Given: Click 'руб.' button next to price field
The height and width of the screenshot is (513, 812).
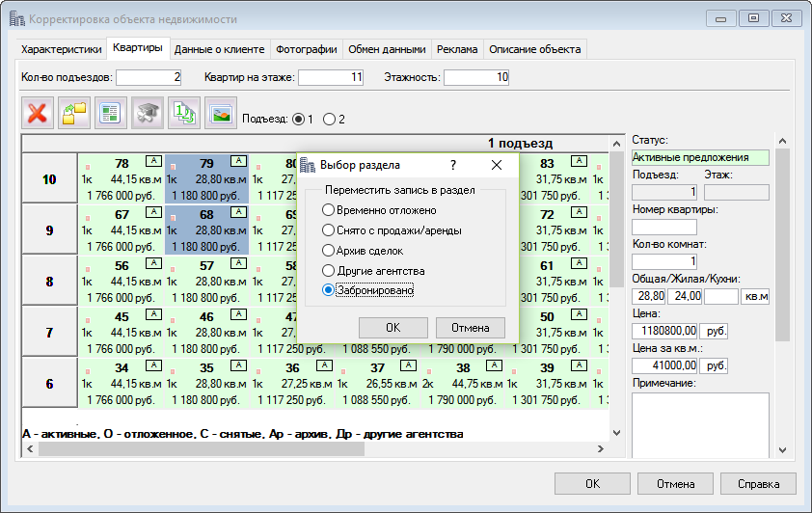Looking at the screenshot, I should (x=715, y=331).
